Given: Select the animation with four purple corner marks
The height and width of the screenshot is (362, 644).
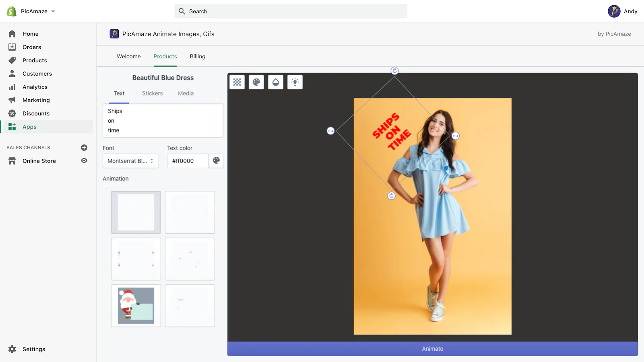Looking at the screenshot, I should 136,259.
